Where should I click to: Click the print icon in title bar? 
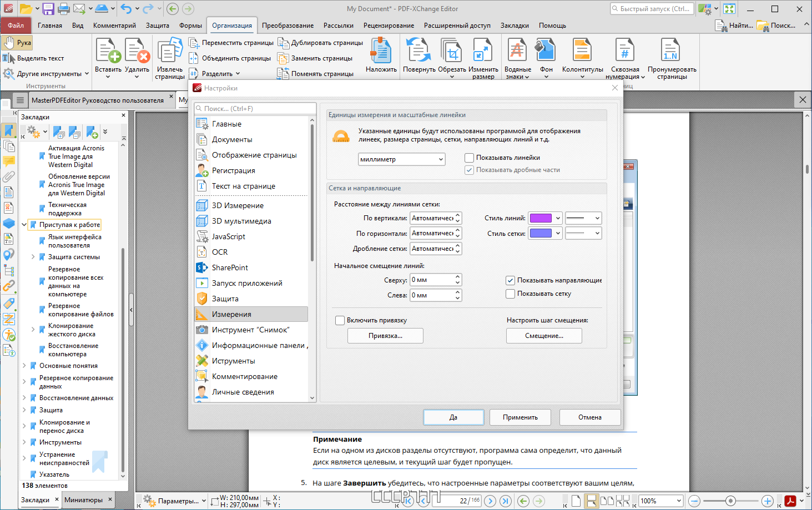64,8
